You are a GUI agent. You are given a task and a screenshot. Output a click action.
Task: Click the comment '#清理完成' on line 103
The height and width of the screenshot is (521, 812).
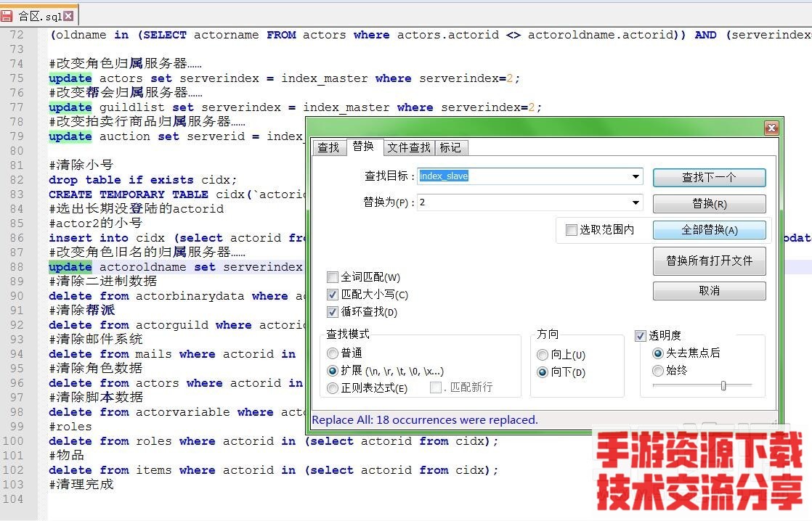[x=81, y=484]
